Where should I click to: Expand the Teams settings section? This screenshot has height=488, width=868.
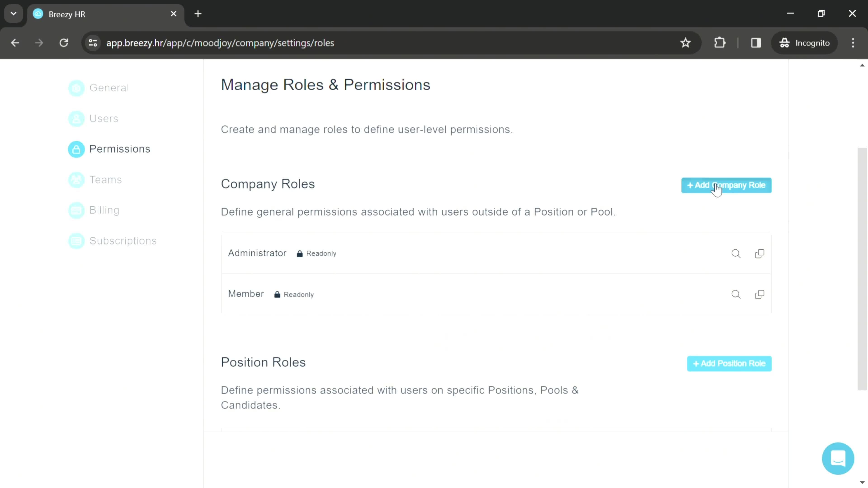[106, 179]
